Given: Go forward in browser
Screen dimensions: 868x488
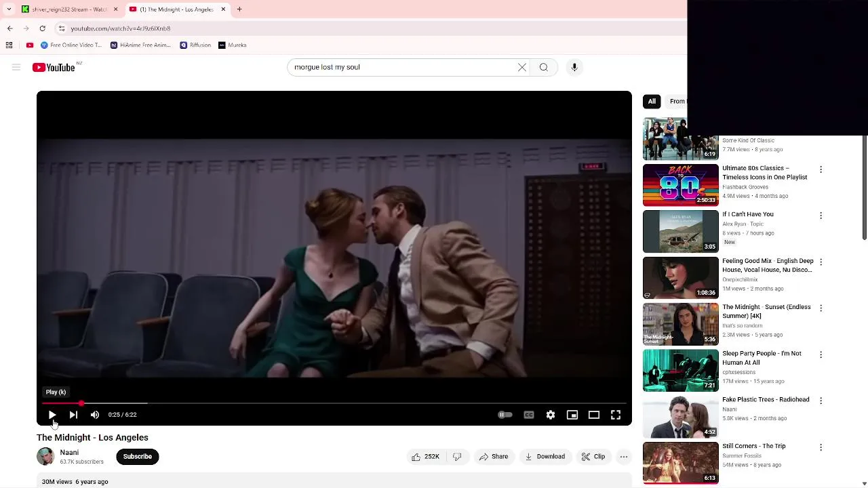Looking at the screenshot, I should coord(26,28).
